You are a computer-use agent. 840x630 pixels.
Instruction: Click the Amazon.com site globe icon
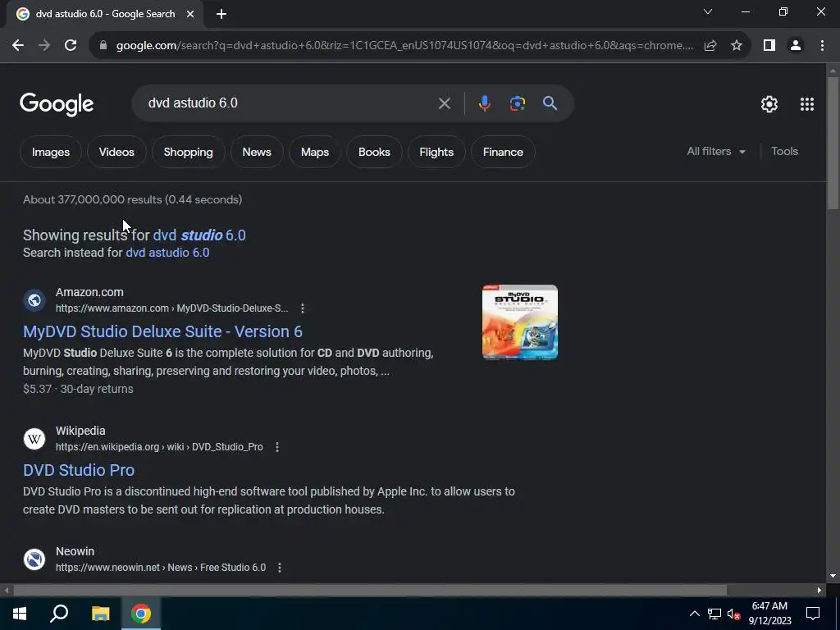(x=34, y=300)
